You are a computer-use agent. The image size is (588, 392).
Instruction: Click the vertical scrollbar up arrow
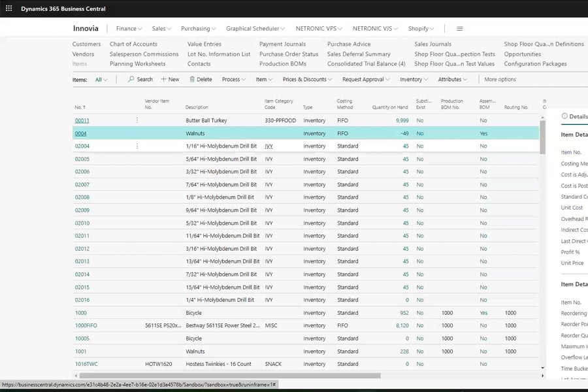pyautogui.click(x=542, y=118)
